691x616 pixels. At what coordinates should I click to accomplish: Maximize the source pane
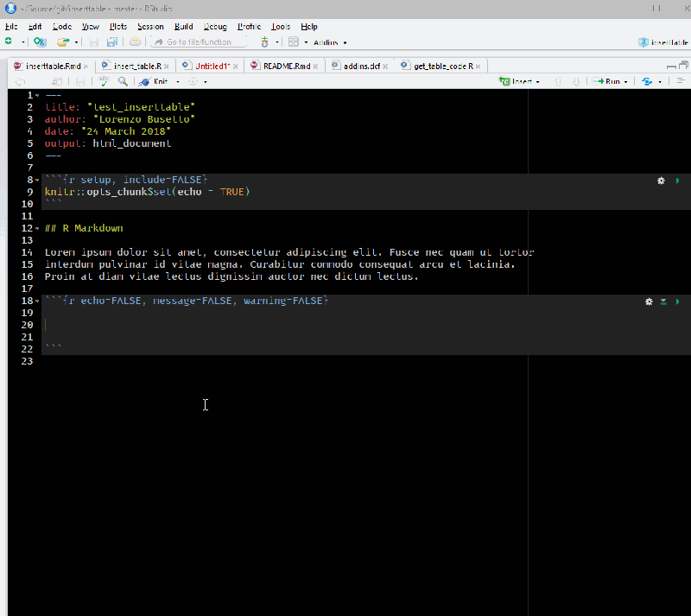(683, 66)
